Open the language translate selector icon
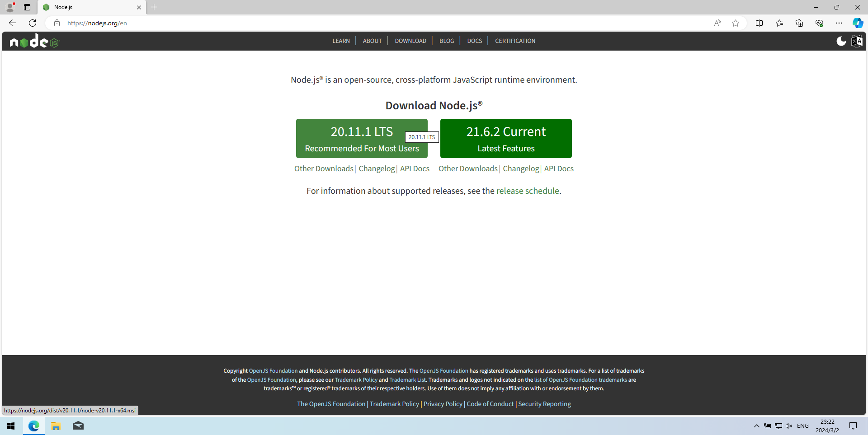This screenshot has width=868, height=435. tap(857, 41)
